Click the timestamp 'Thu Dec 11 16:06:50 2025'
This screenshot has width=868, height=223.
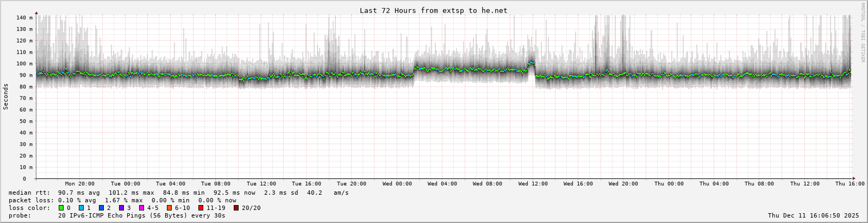click(813, 216)
